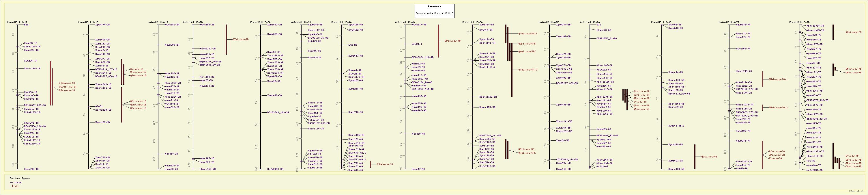Click the QTwt.ucw-2B QTL bar
The height and width of the screenshot is (195, 868).
(x=226, y=40)
